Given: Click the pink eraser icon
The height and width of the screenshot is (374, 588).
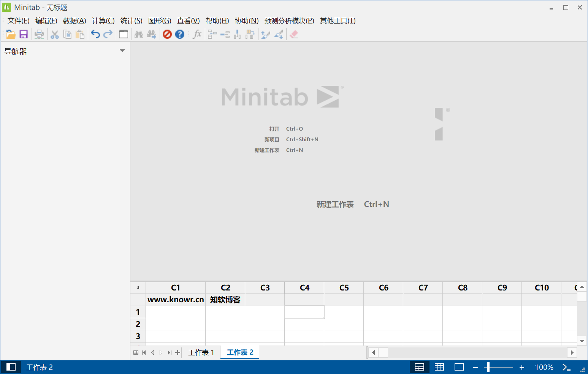Looking at the screenshot, I should 294,35.
